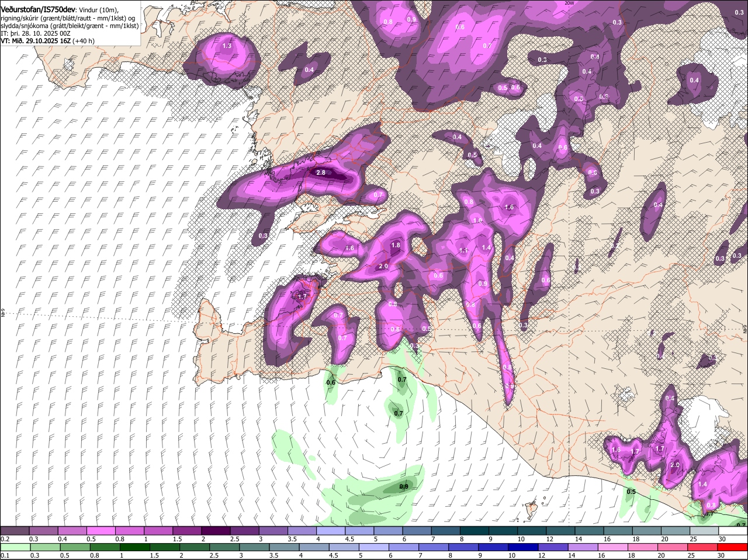748x560 pixels.
Task: Click the 0.1 label under the lower scale
Action: [5, 555]
